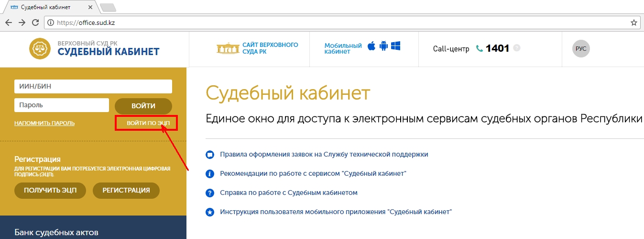
Task: Click the 1401 call-center number
Action: (497, 48)
